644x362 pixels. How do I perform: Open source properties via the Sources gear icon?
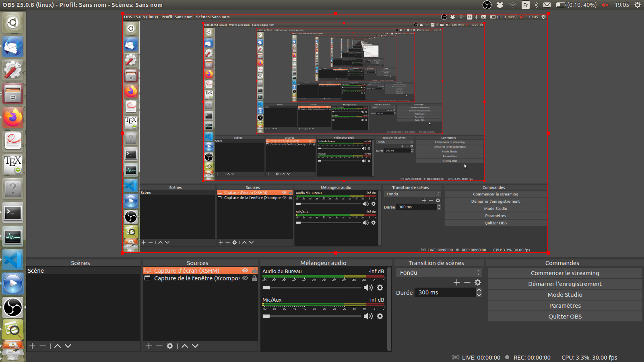[170, 346]
